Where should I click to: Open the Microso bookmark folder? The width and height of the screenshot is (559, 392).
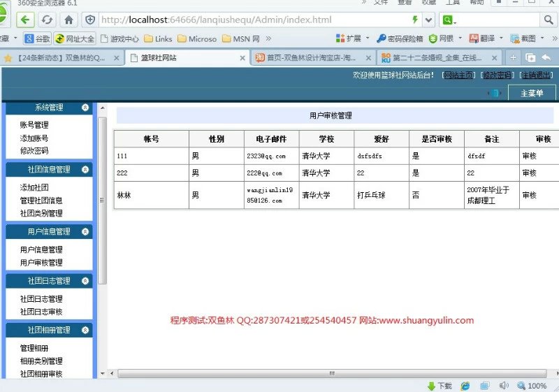click(x=197, y=38)
